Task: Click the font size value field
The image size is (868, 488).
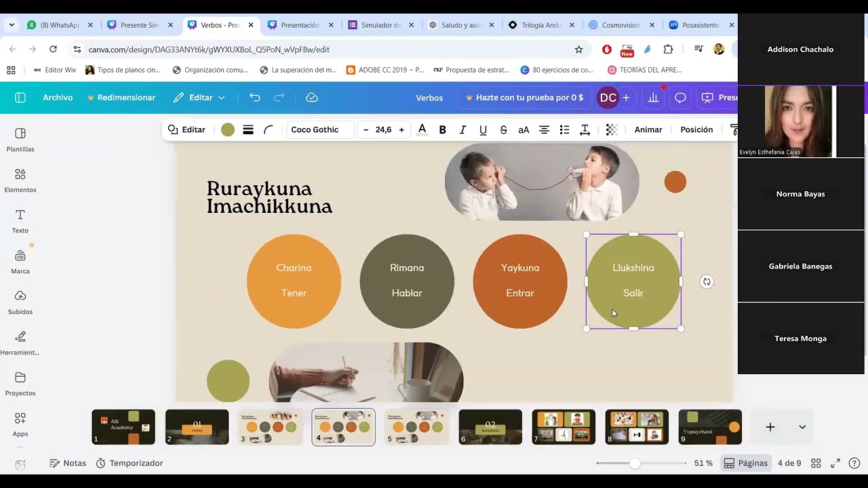Action: coord(384,129)
